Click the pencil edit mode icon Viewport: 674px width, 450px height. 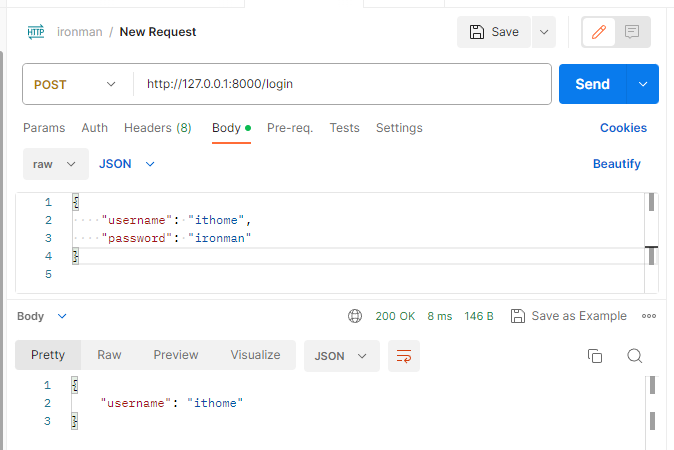[598, 32]
